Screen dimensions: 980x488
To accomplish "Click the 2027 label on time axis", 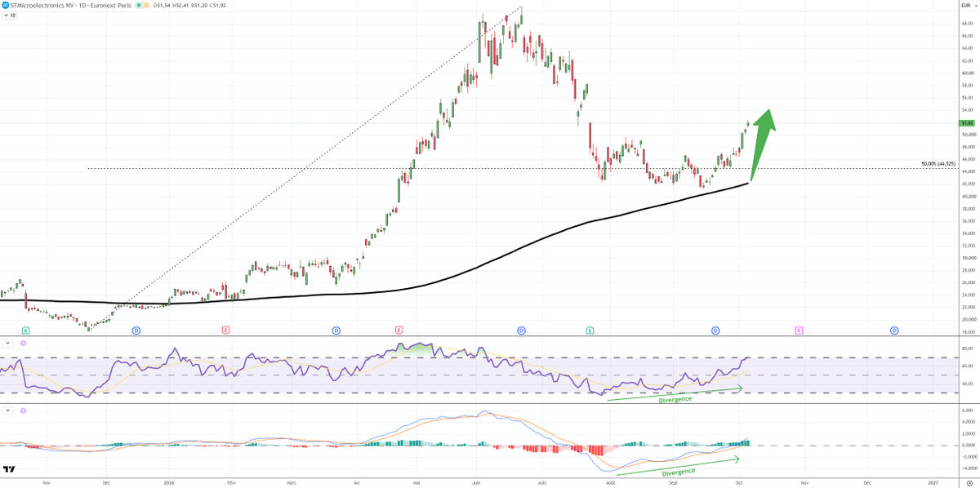I will (x=933, y=482).
